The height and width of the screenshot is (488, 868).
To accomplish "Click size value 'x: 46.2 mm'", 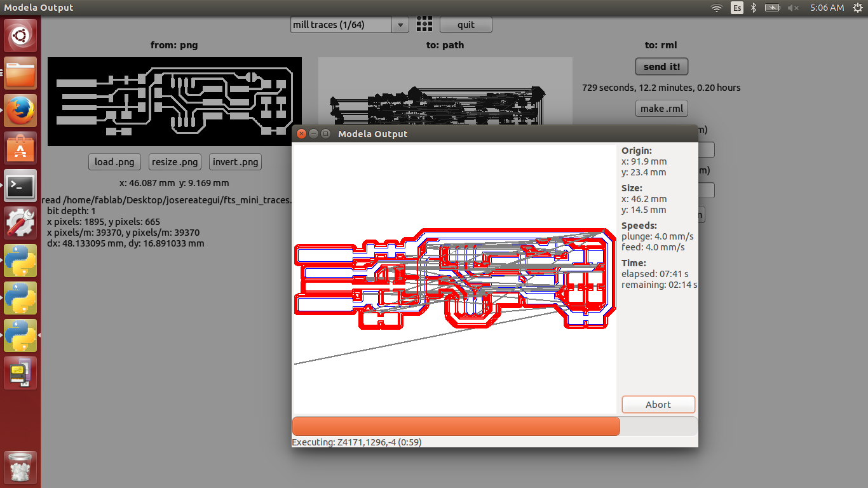I will (644, 199).
